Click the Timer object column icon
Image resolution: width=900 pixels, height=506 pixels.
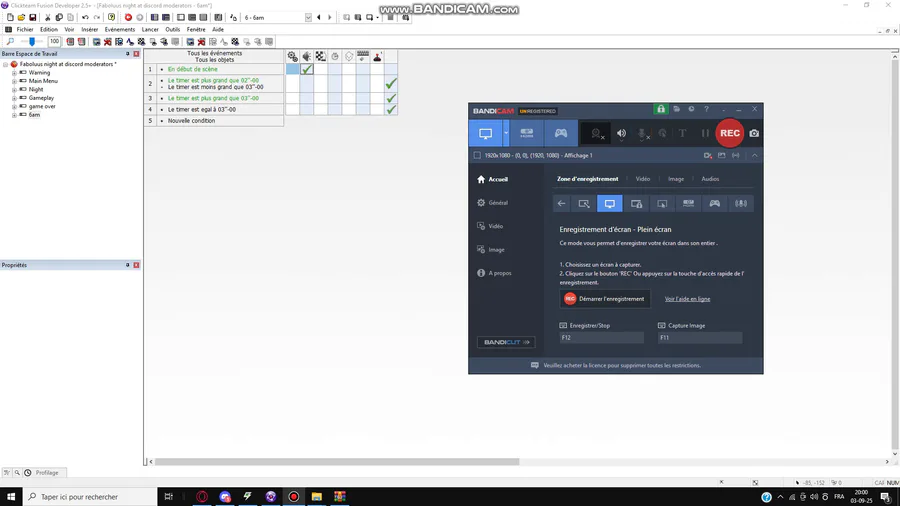pyautogui.click(x=335, y=56)
